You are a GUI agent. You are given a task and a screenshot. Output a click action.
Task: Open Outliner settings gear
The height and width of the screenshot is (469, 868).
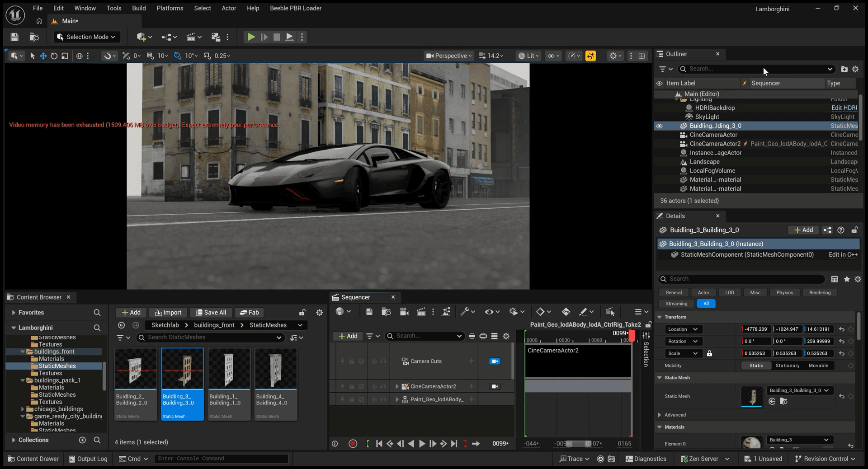(855, 69)
